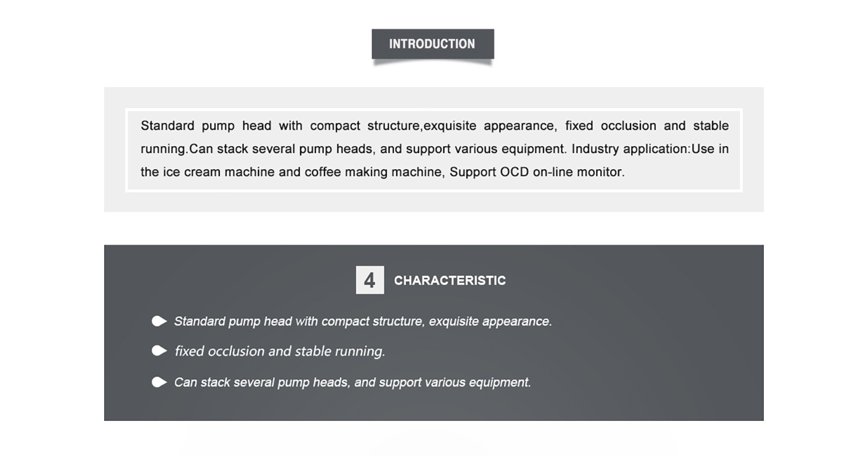
Task: Click 'Industry application:' in the introduction paragraph
Action: (x=631, y=149)
